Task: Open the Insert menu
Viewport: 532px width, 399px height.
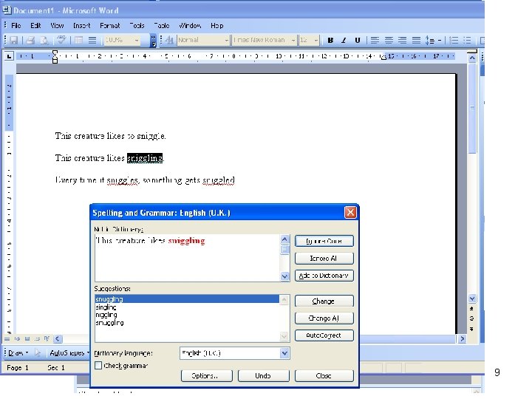Action: point(82,25)
